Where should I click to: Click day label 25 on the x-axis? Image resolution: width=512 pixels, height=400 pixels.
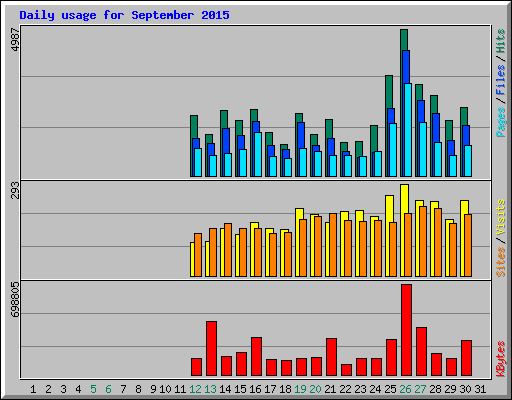pos(391,389)
